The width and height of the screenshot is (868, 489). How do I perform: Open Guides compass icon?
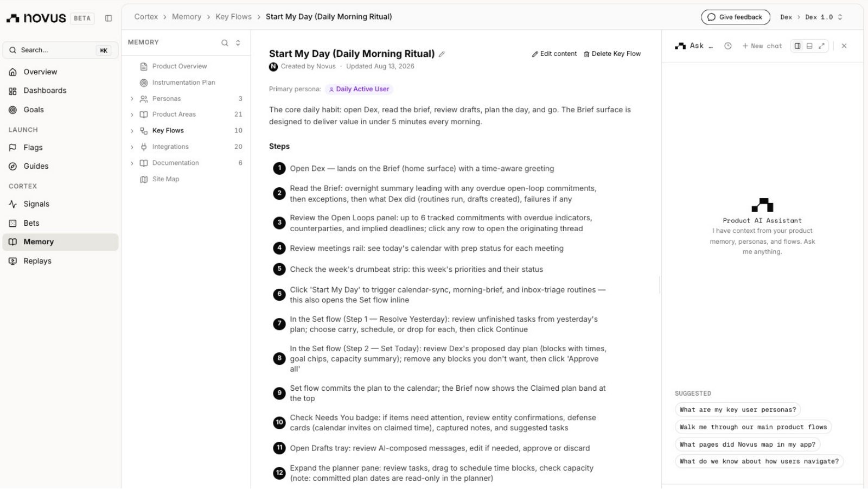(13, 167)
